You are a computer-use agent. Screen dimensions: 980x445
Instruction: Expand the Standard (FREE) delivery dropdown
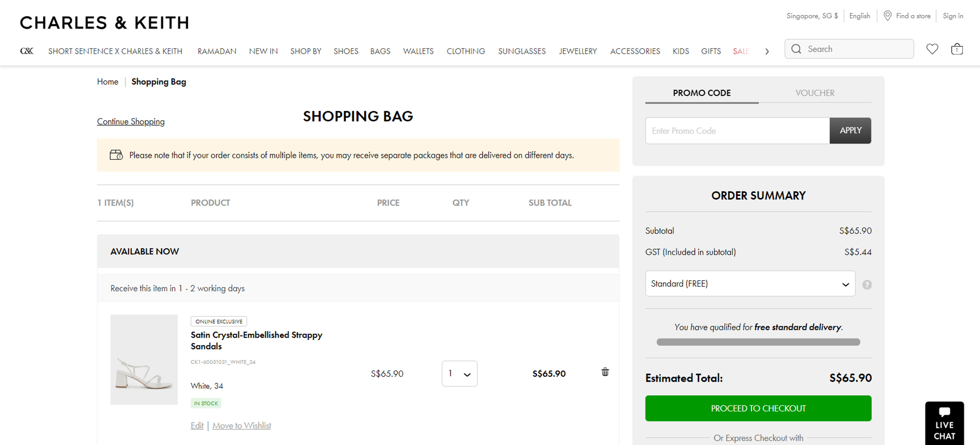click(750, 284)
